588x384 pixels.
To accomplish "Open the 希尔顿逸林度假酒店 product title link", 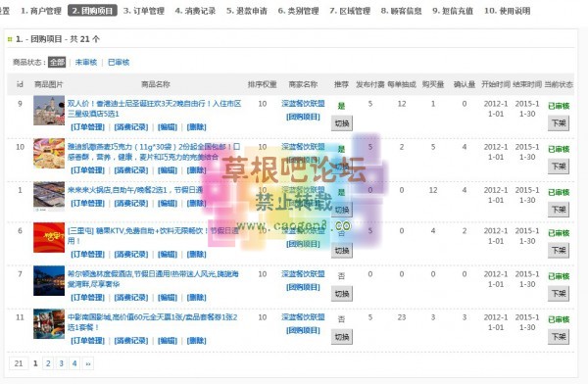I will point(153,279).
